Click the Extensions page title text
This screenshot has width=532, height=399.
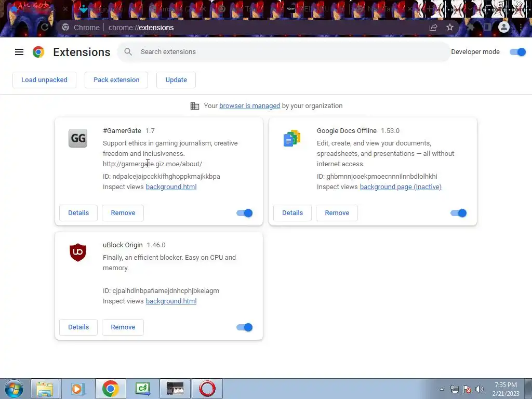[82, 52]
